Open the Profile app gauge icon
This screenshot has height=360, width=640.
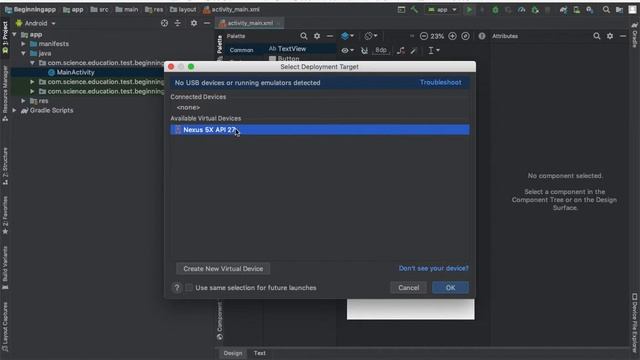pyautogui.click(x=522, y=10)
